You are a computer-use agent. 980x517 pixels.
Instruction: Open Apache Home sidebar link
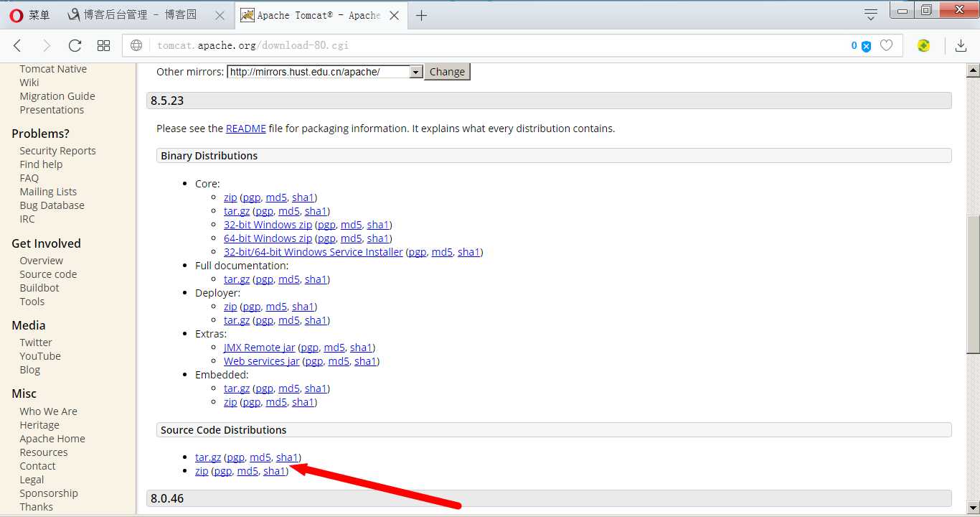pos(52,439)
